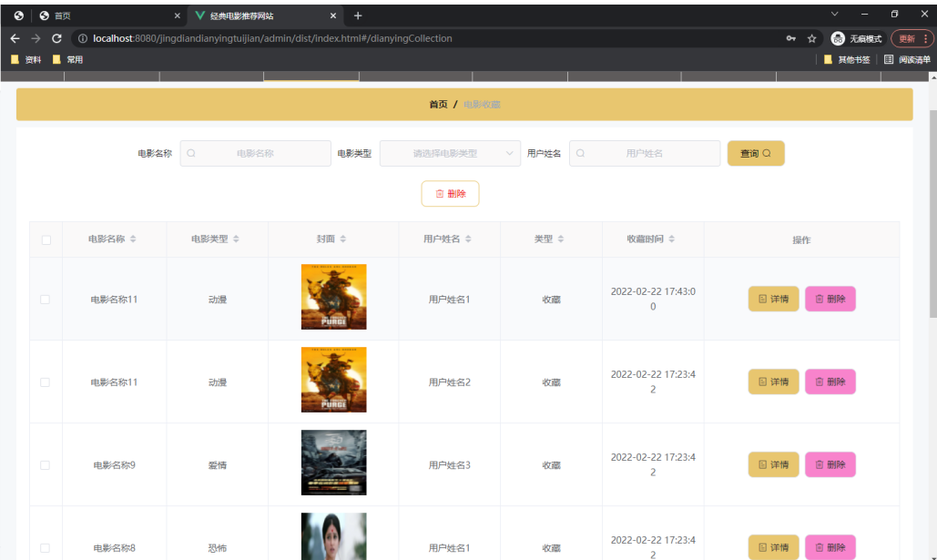
Task: Close the 首页 browser tab
Action: point(178,15)
